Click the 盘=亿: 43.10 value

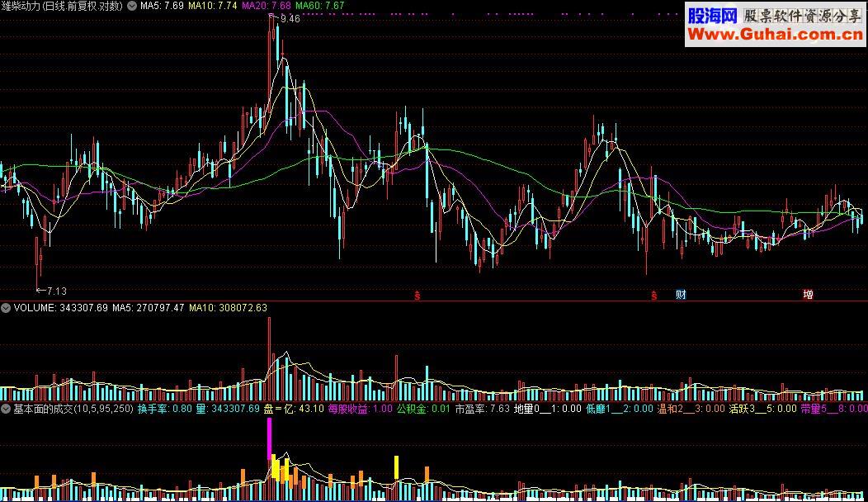click(294, 409)
